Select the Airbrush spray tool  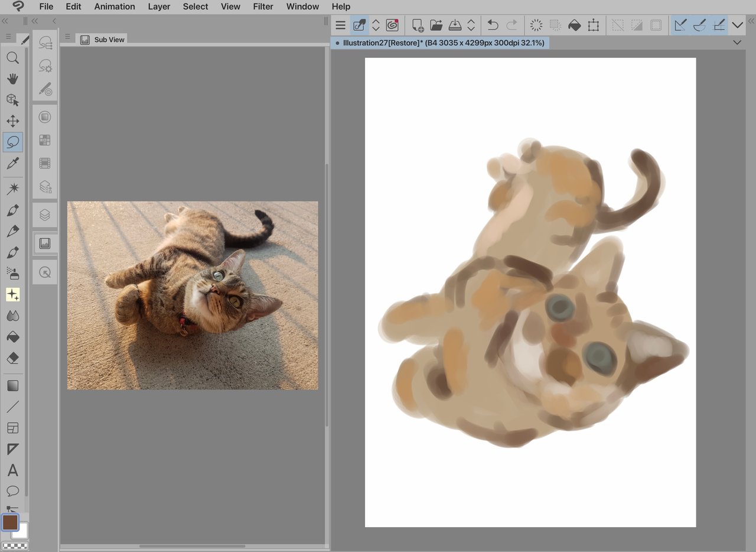coord(12,273)
